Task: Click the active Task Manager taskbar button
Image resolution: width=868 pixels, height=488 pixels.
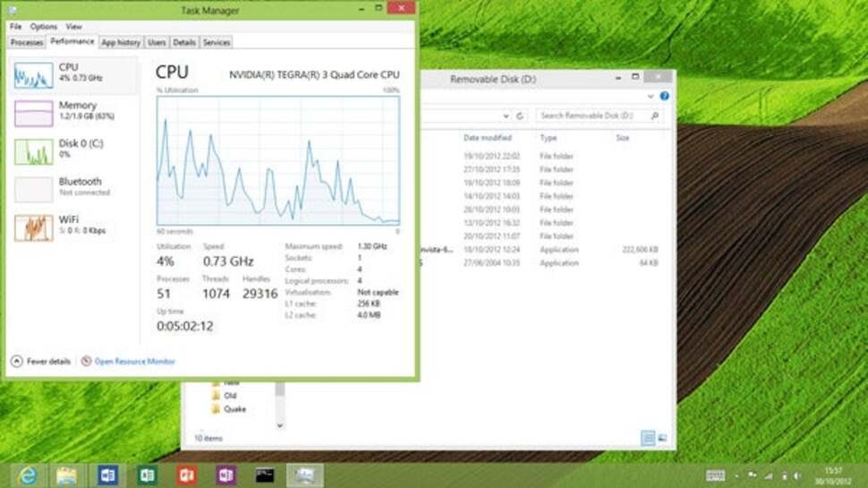Action: [x=304, y=475]
